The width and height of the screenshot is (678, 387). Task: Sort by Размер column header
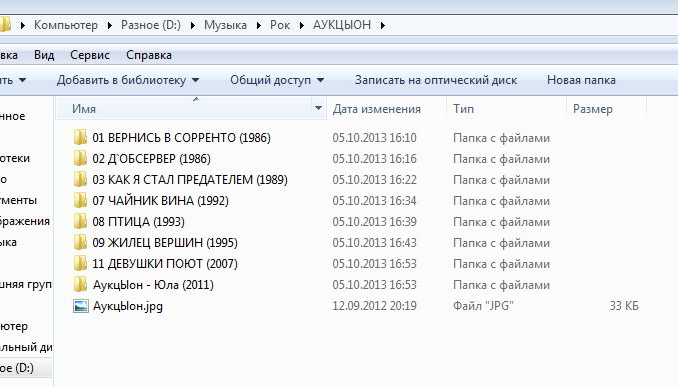[x=593, y=109]
